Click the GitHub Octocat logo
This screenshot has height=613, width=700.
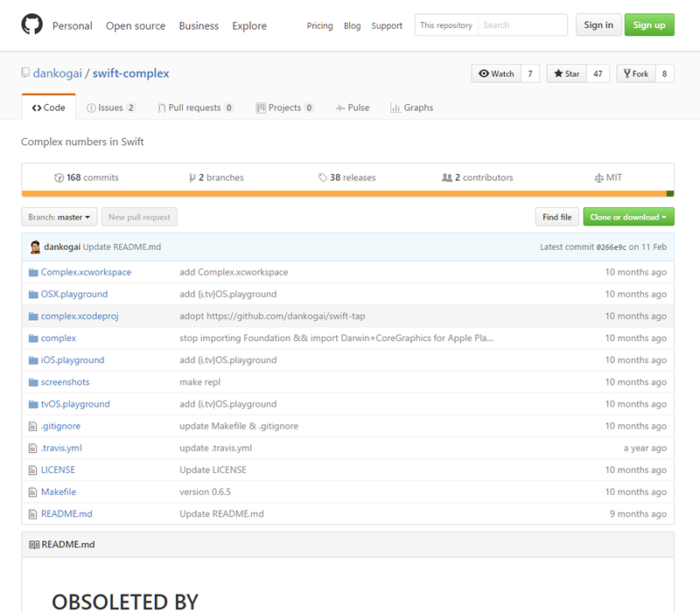click(x=32, y=24)
